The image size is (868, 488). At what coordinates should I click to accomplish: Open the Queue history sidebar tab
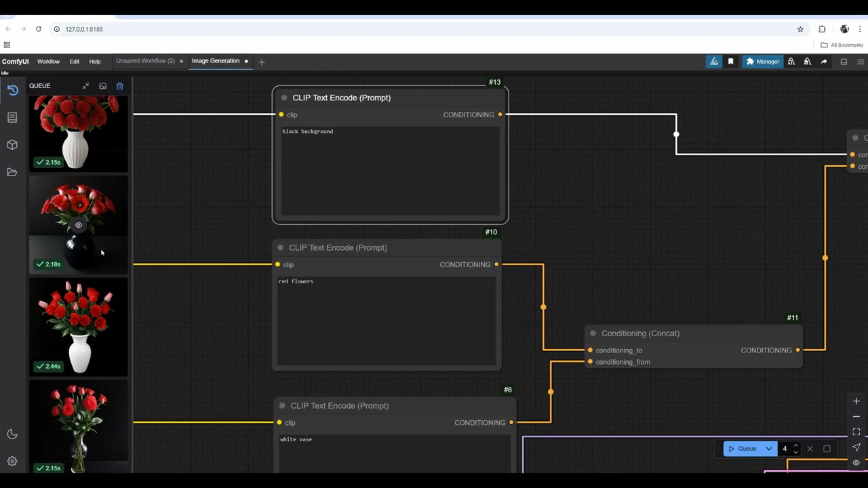[12, 90]
